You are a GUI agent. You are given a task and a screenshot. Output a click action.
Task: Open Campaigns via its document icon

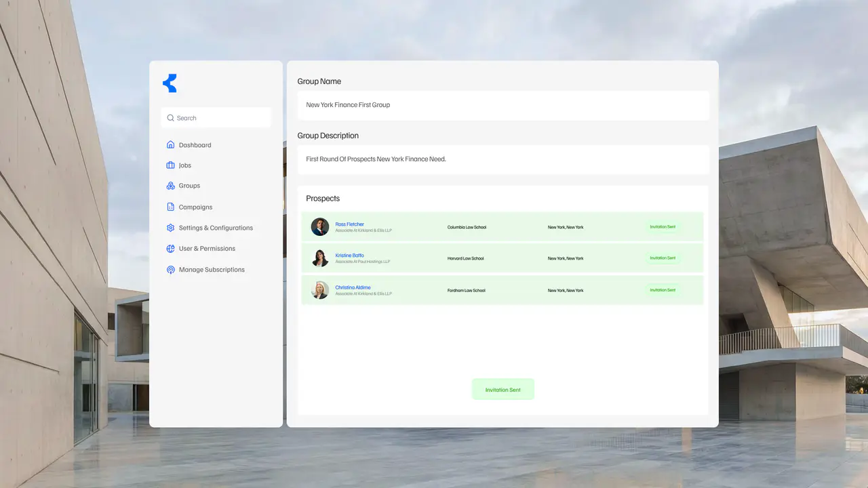pyautogui.click(x=171, y=207)
